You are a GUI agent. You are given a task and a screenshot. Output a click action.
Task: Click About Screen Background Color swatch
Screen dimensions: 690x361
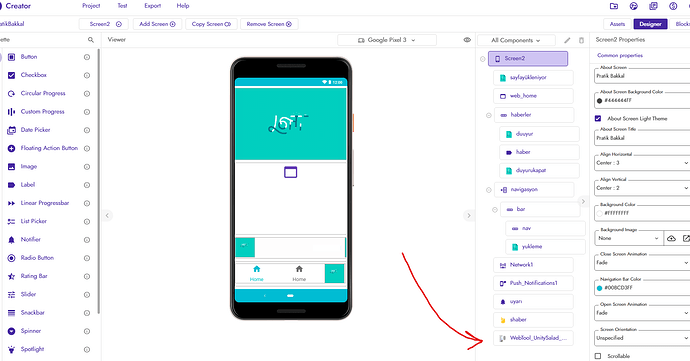599,101
